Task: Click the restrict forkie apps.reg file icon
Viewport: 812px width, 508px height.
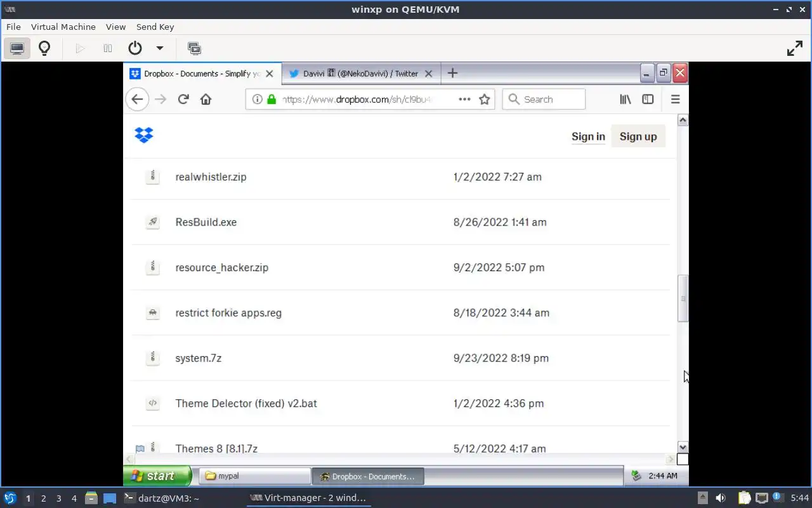Action: (x=152, y=313)
